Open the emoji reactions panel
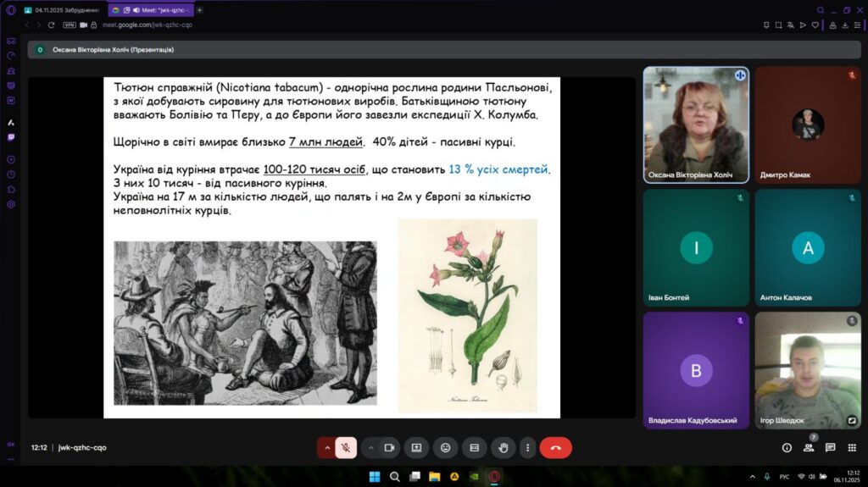This screenshot has width=868, height=487. (446, 447)
